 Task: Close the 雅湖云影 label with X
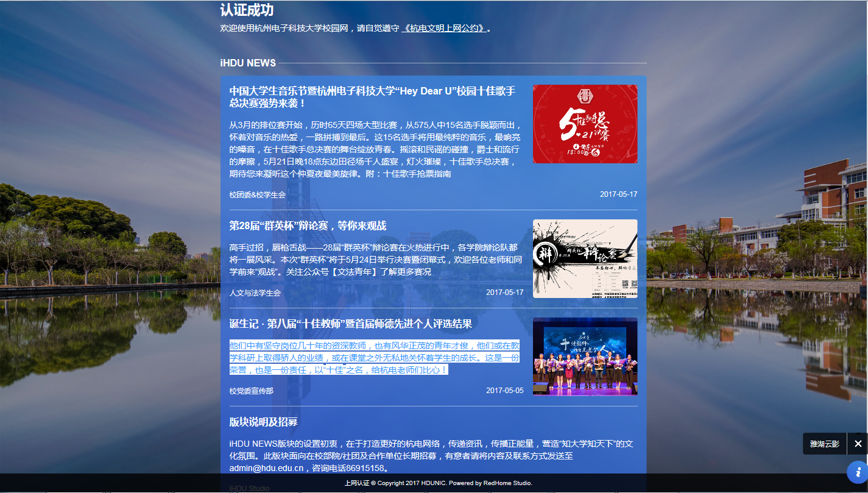pos(858,444)
